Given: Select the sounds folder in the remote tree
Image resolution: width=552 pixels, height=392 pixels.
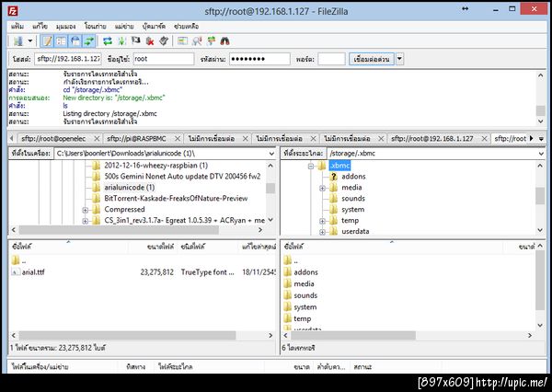Looking at the screenshot, I should pyautogui.click(x=353, y=198).
